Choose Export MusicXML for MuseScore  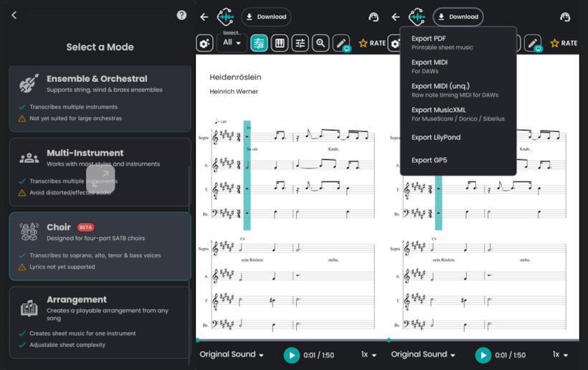pos(458,114)
